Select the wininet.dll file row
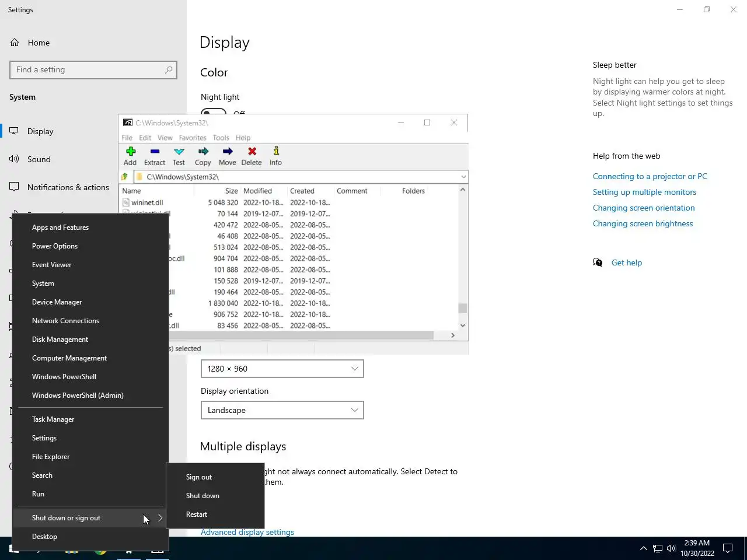This screenshot has height=560, width=747. 289,202
